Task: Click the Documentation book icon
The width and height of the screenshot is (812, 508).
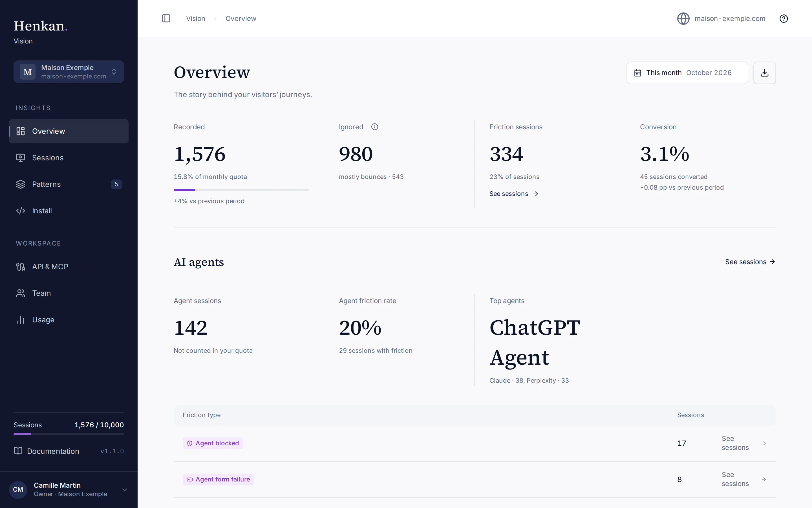Action: click(x=18, y=451)
